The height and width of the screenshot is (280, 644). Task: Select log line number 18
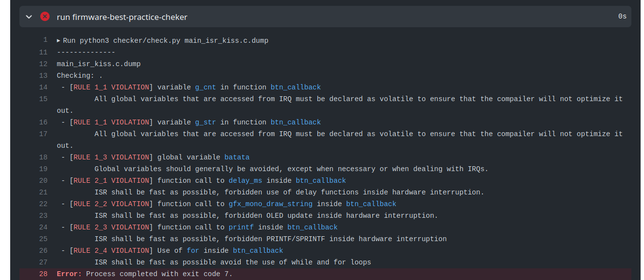click(43, 157)
